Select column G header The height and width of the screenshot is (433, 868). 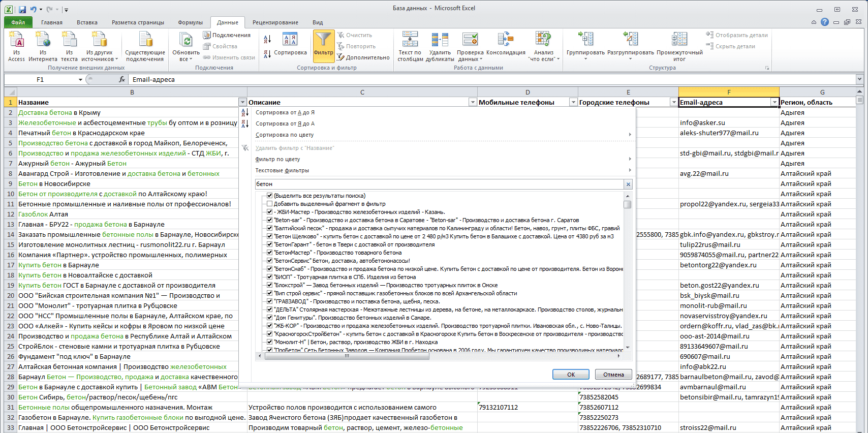822,92
